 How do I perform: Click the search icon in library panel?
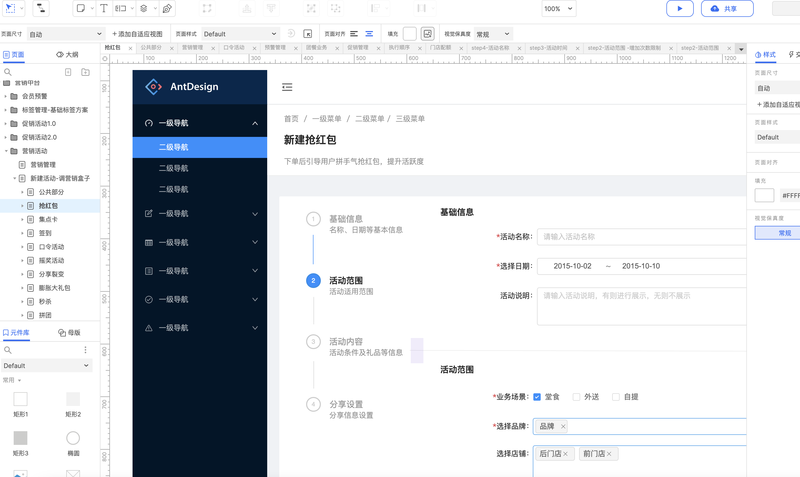coord(8,350)
